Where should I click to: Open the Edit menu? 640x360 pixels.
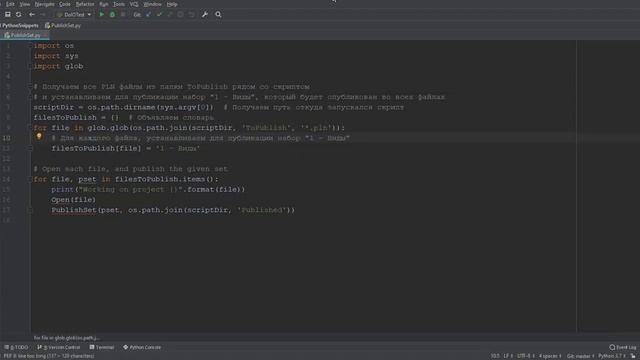coord(10,4)
